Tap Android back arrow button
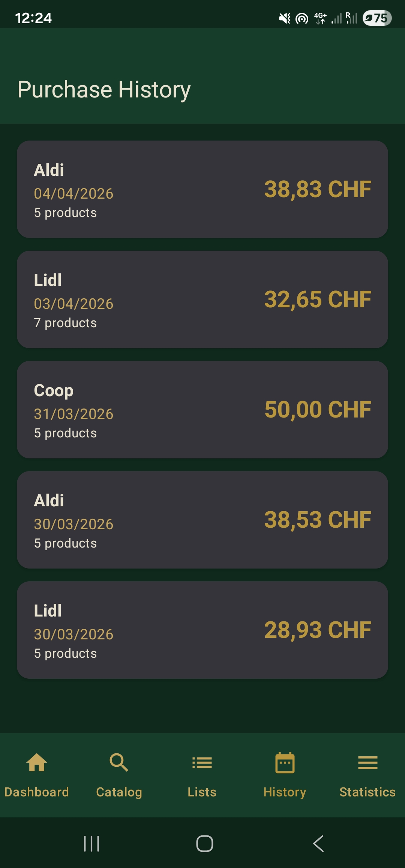Image resolution: width=405 pixels, height=868 pixels. pyautogui.click(x=318, y=844)
